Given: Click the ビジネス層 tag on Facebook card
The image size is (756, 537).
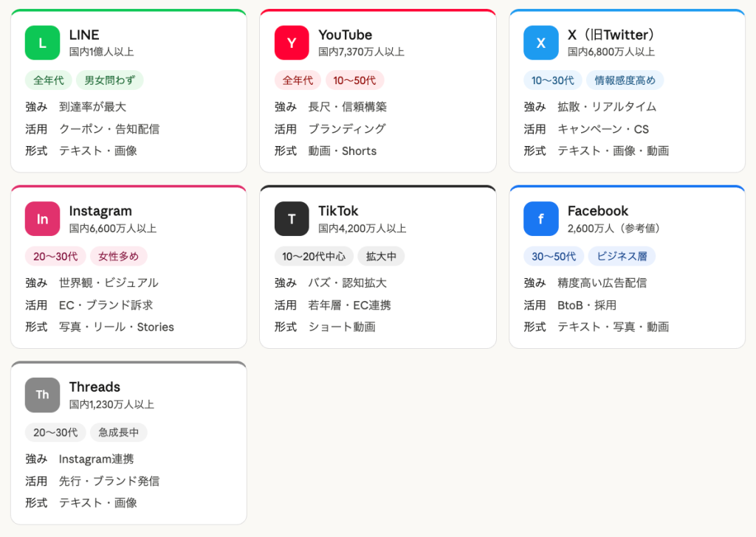Looking at the screenshot, I should coord(622,257).
